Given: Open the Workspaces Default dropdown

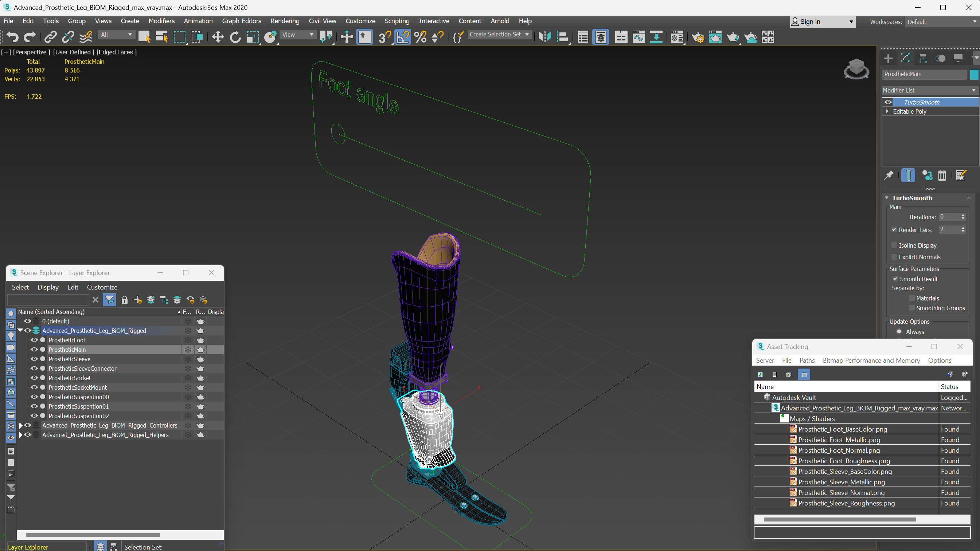Looking at the screenshot, I should [x=942, y=22].
